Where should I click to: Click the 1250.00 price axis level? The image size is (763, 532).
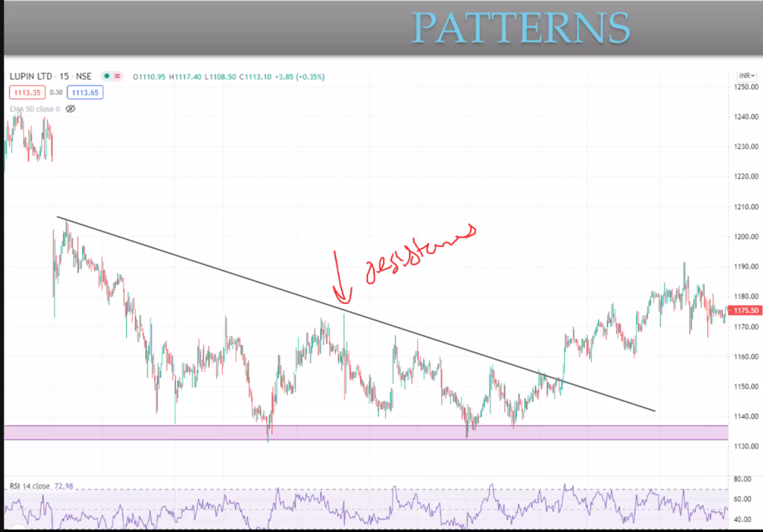coord(745,87)
